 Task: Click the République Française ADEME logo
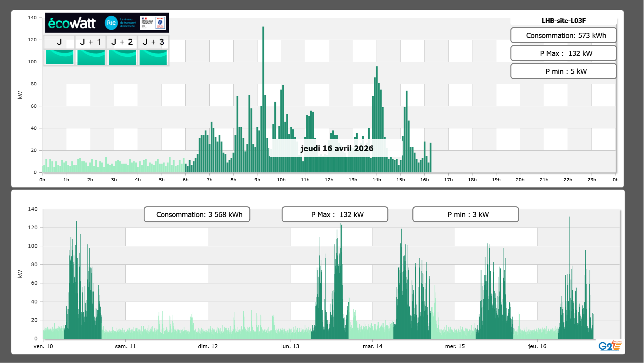coord(153,23)
